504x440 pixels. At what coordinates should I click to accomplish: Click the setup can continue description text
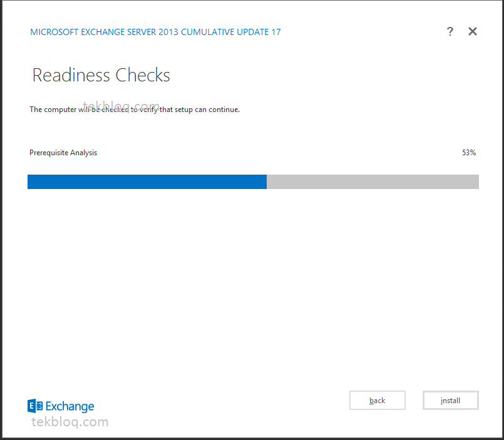click(135, 110)
